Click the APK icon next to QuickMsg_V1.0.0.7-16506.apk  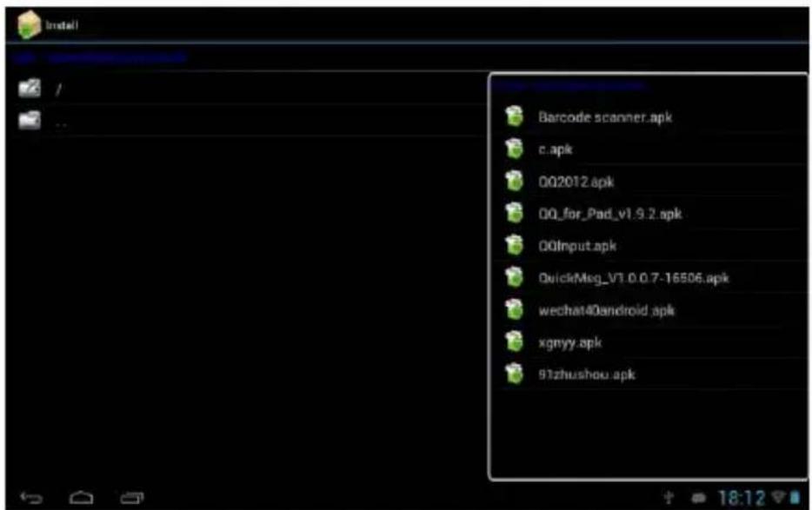click(x=514, y=277)
